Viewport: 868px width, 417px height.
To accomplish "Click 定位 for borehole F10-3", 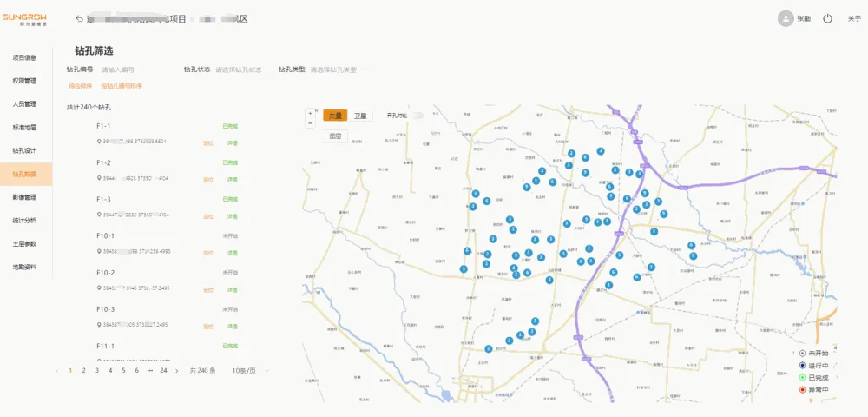I will coord(208,327).
